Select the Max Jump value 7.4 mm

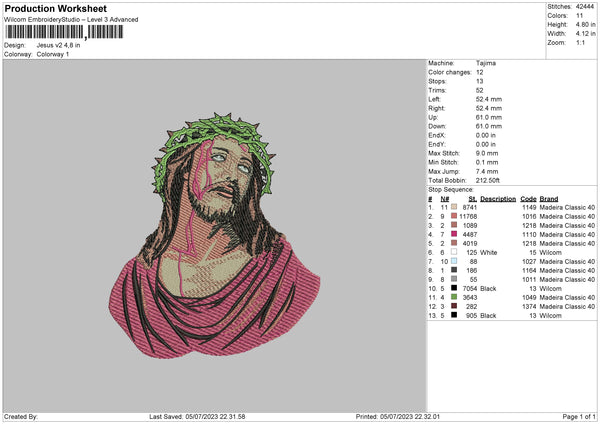(x=487, y=171)
